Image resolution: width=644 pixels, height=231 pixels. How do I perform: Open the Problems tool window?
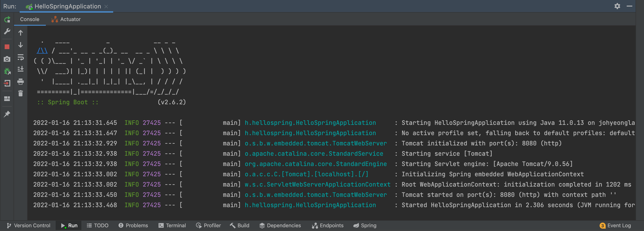pyautogui.click(x=133, y=225)
